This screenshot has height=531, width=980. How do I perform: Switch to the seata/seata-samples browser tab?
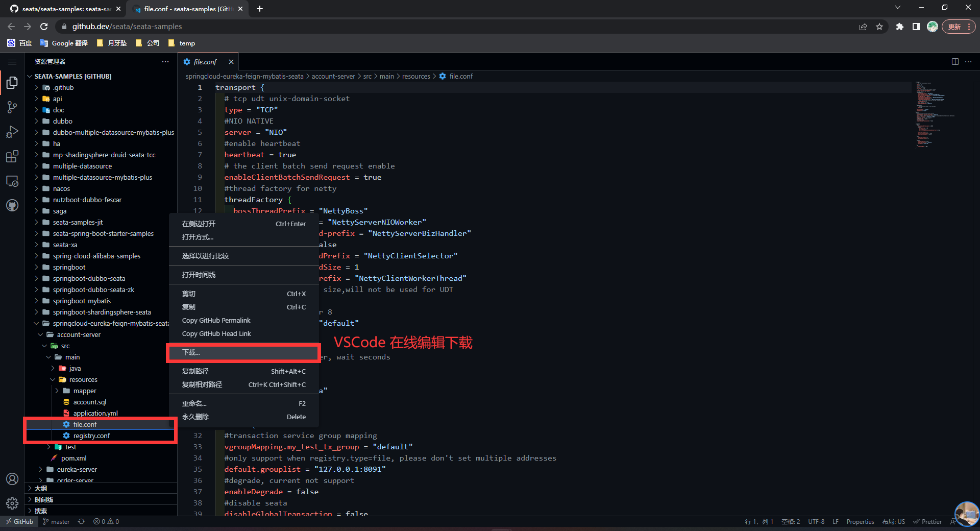coord(65,9)
